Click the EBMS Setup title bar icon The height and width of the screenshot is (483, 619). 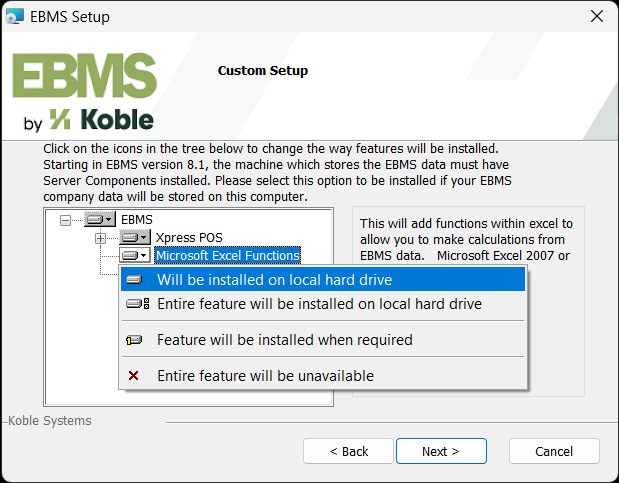(x=17, y=17)
